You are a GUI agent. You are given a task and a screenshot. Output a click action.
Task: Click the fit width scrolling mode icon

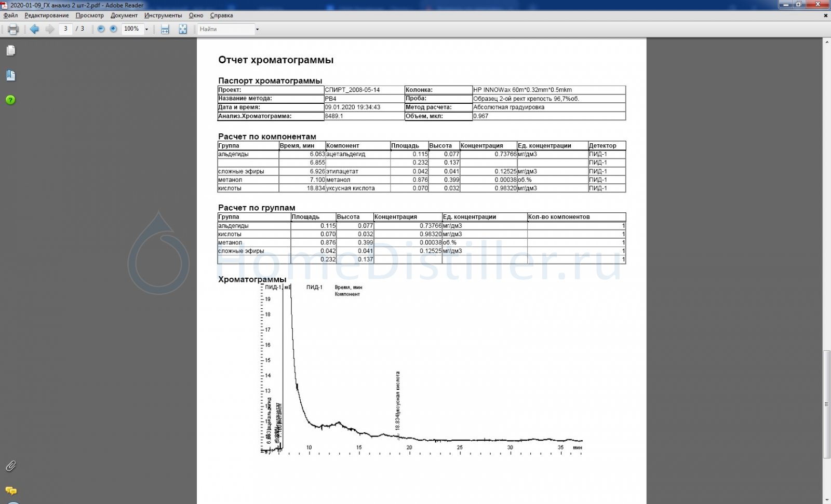(165, 29)
